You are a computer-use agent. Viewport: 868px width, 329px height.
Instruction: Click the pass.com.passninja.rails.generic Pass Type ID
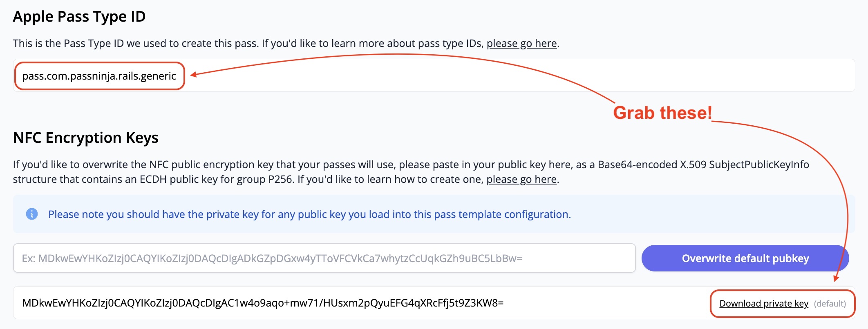tap(99, 76)
